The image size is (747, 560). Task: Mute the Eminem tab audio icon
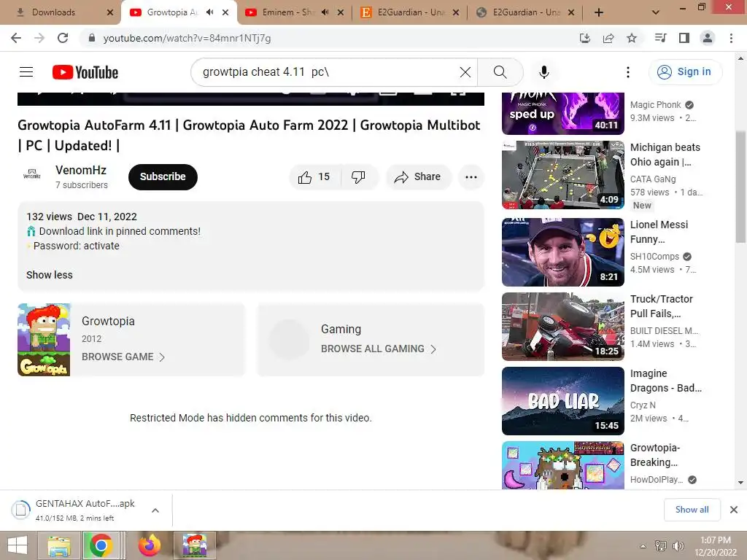[325, 12]
